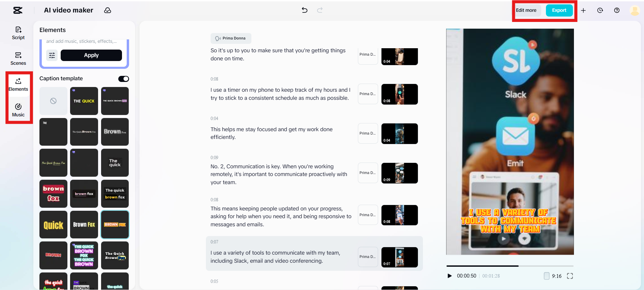Open scene thumbnail for 'timer on my phone' line
This screenshot has width=644, height=290.
point(400,94)
